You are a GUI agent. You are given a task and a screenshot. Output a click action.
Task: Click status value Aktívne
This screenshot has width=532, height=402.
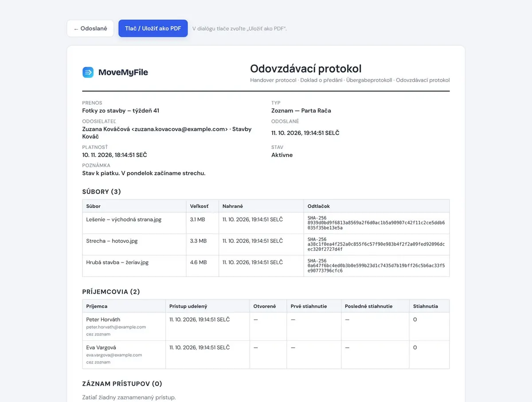click(x=282, y=155)
